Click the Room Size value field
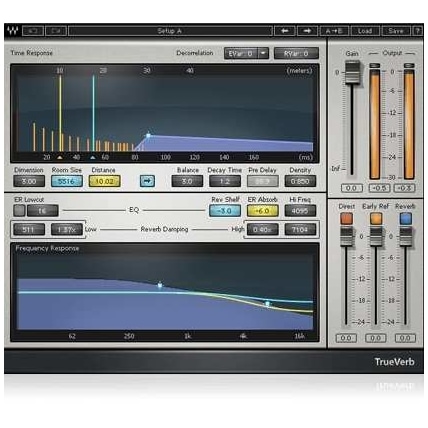Viewport: 428px width, 428px height. click(67, 181)
